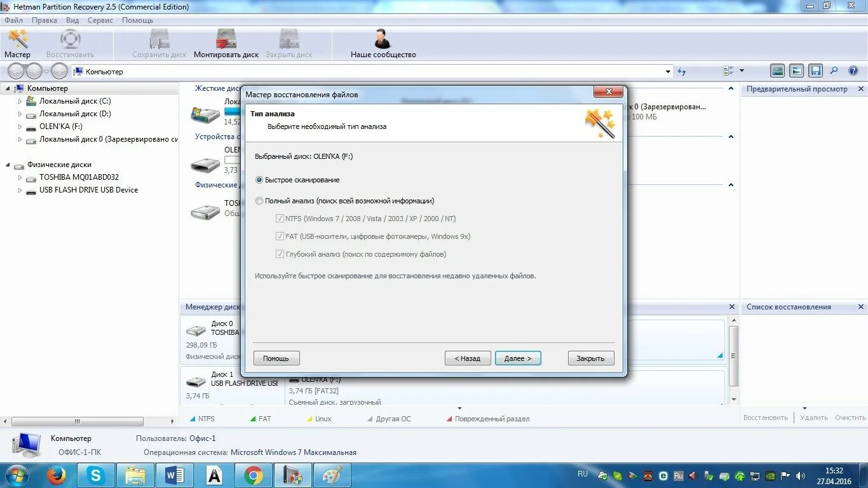Close the Предварительный просмотр panel
868x488 pixels.
(x=862, y=89)
